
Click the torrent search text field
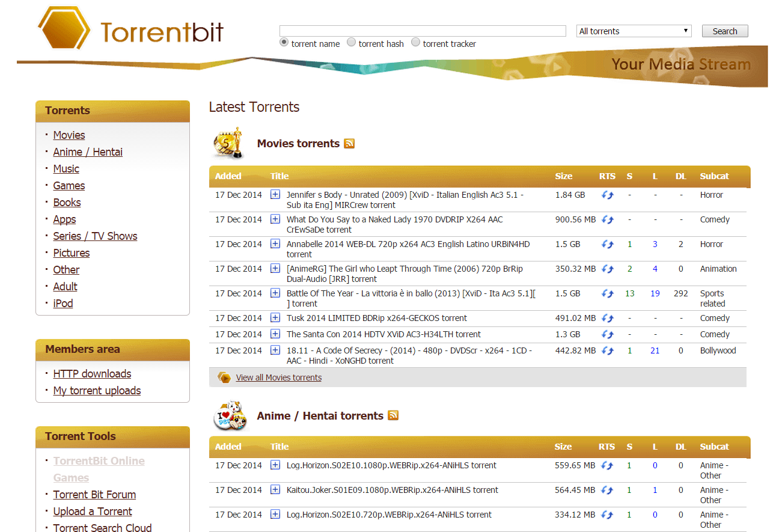423,31
